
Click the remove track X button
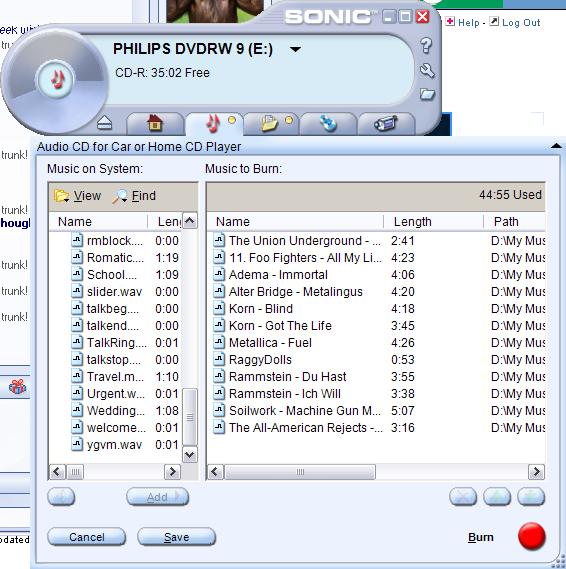[463, 497]
